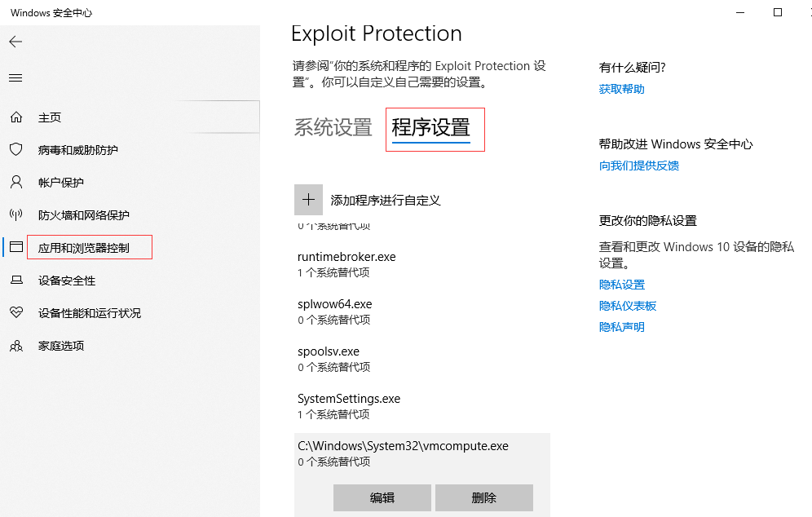Screen dimensions: 812x517
Task: Click the plus icon to add program
Action: pos(308,200)
